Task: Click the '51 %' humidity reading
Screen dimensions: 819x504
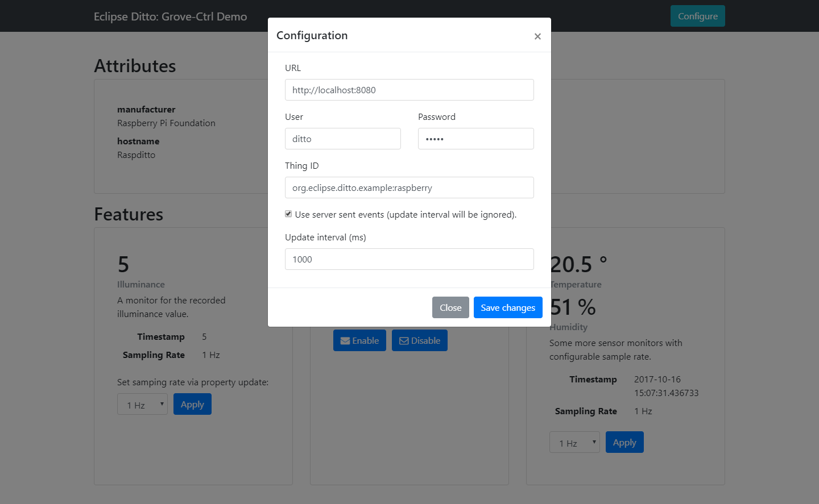Action: coord(573,307)
